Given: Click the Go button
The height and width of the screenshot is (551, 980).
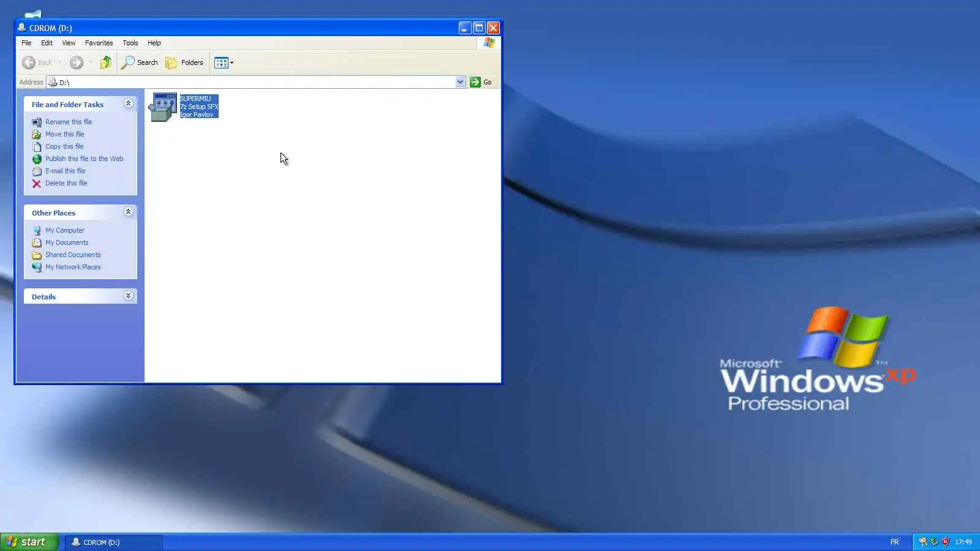Looking at the screenshot, I should tap(481, 82).
